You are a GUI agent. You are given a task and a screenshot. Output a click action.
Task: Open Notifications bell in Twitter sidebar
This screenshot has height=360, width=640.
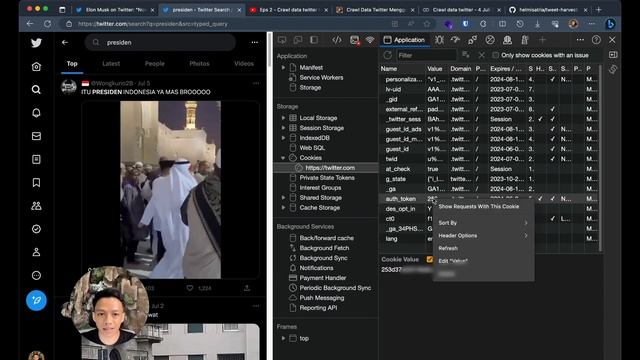pos(36,113)
